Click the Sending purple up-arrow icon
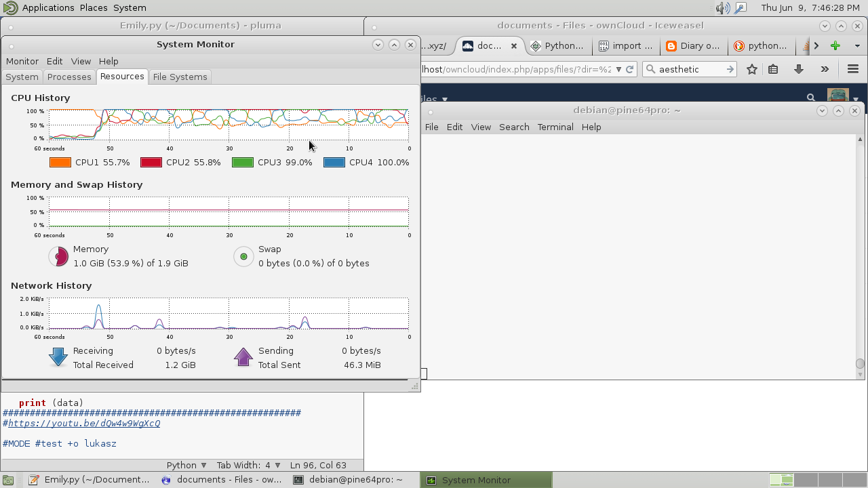The width and height of the screenshot is (868, 488). 243,357
